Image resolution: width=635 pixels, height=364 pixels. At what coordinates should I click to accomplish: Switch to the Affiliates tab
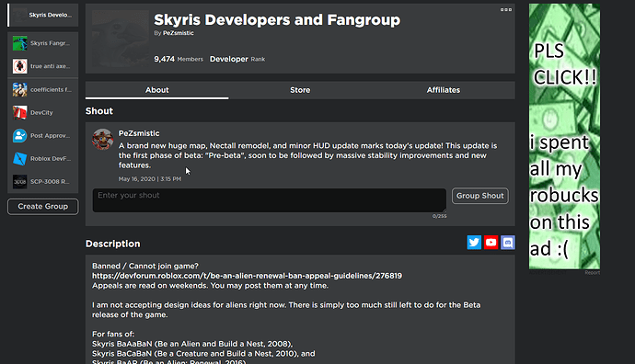444,90
